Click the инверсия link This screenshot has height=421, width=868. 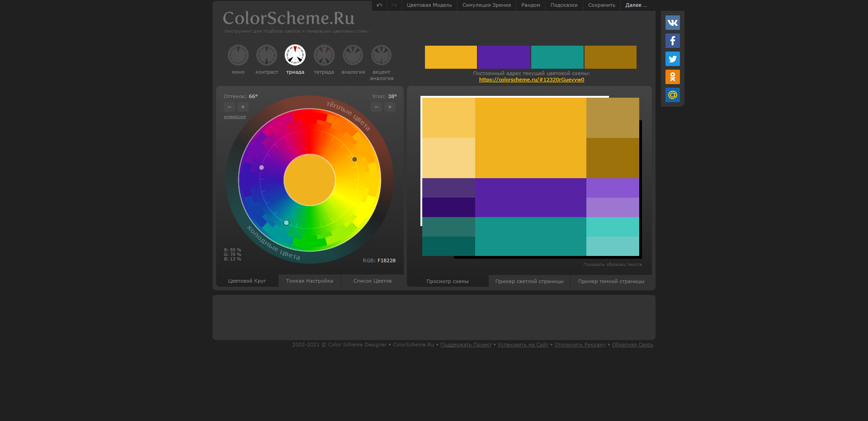point(235,117)
